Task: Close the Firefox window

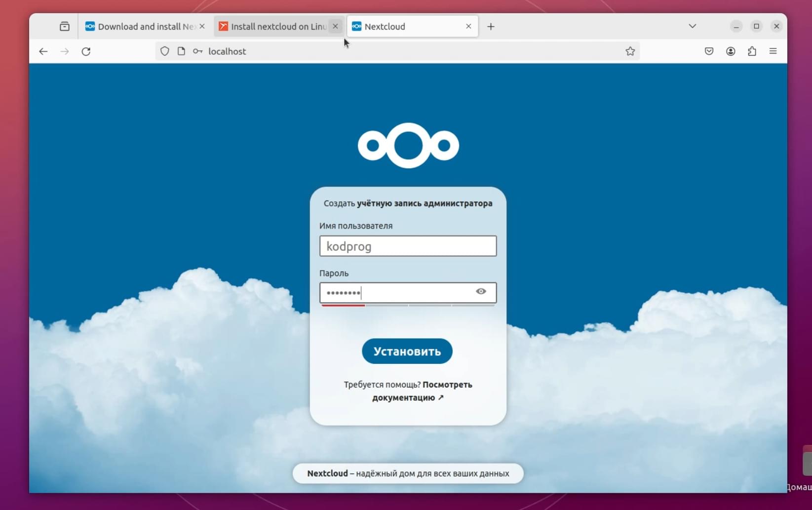Action: pyautogui.click(x=776, y=27)
